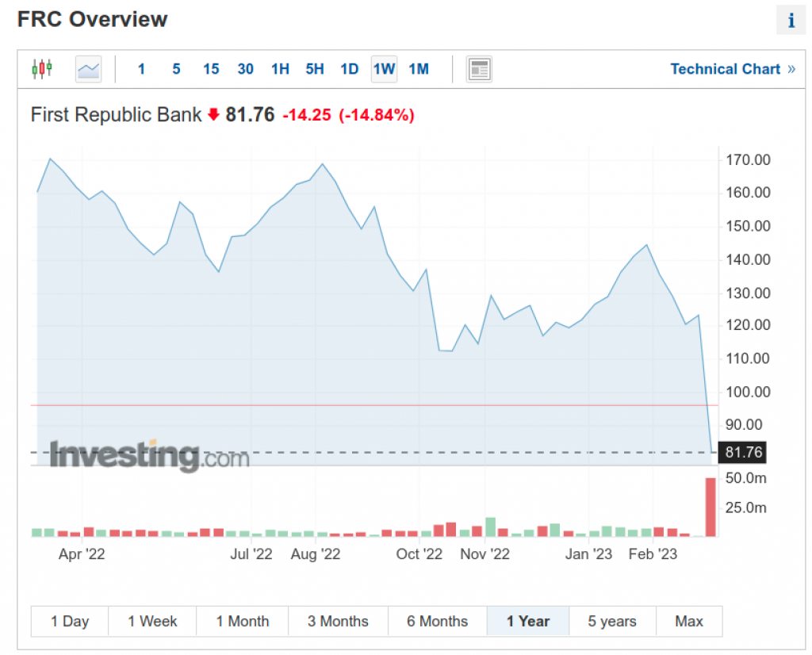Image resolution: width=812 pixels, height=655 pixels.
Task: Click the 120.00 price axis label
Action: (748, 325)
